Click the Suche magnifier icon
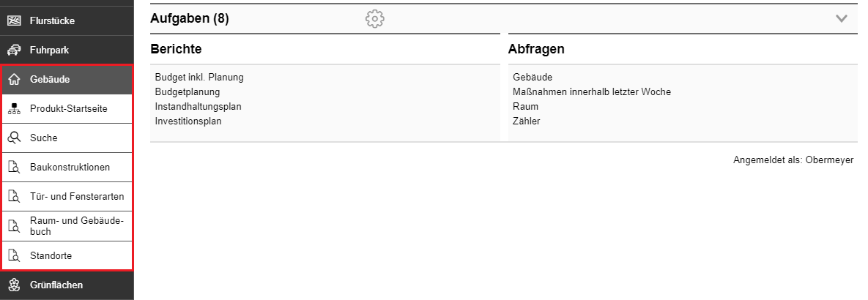This screenshot has height=300, width=868. tap(14, 138)
